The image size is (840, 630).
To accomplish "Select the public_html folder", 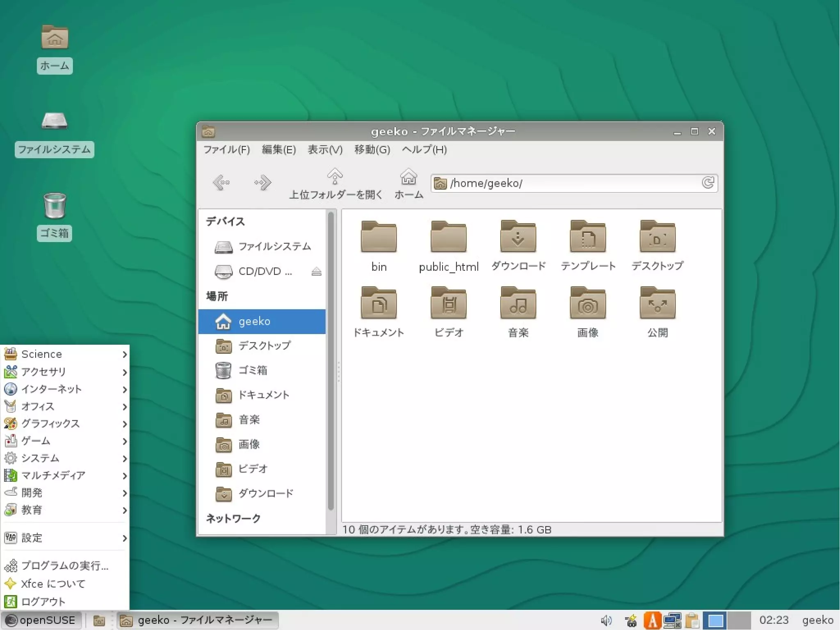I will (x=449, y=246).
